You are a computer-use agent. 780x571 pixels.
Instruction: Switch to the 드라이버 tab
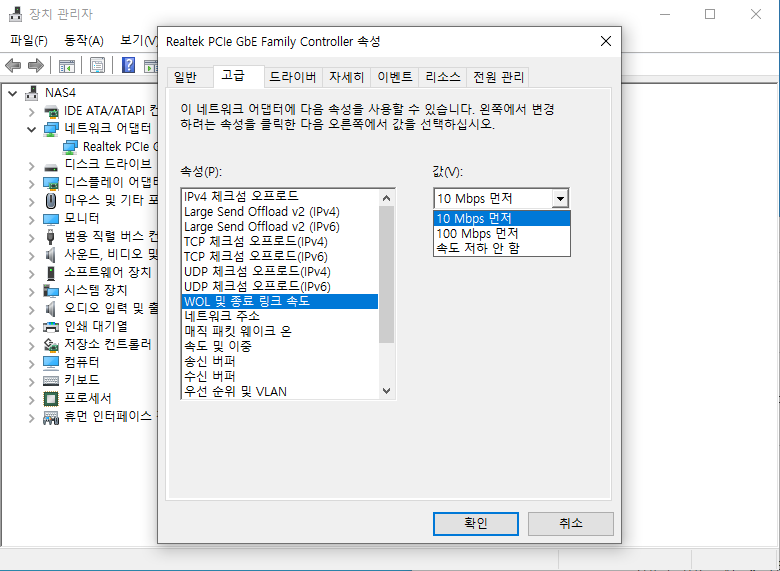coord(292,77)
